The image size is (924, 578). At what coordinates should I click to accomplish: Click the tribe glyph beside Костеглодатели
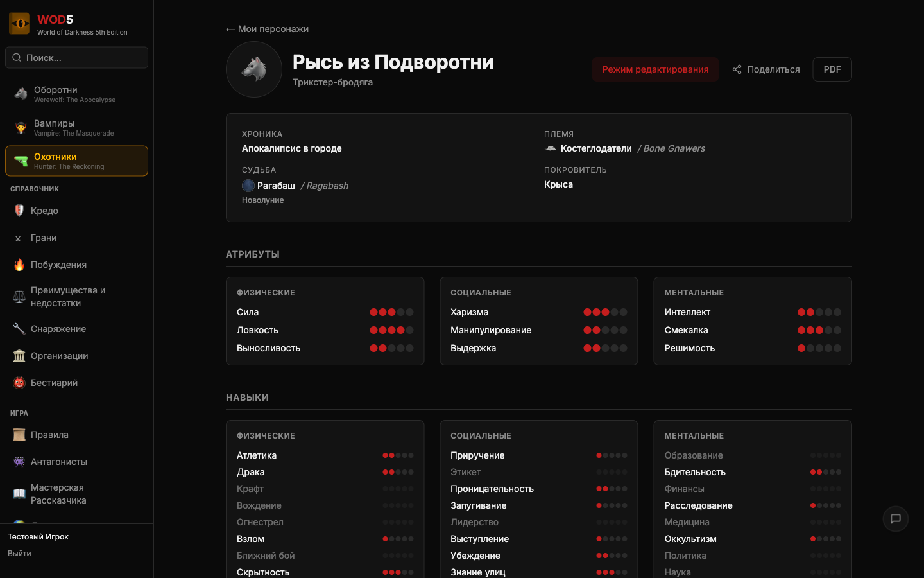551,148
